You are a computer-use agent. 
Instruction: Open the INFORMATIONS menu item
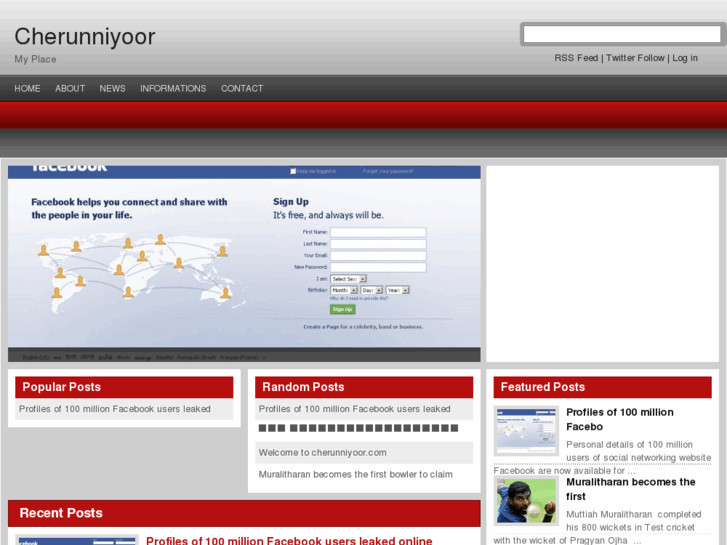click(173, 89)
